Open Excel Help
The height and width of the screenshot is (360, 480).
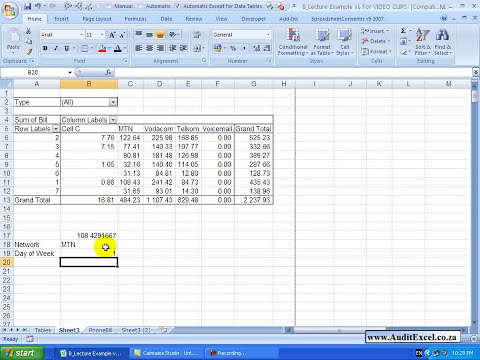pyautogui.click(x=443, y=18)
